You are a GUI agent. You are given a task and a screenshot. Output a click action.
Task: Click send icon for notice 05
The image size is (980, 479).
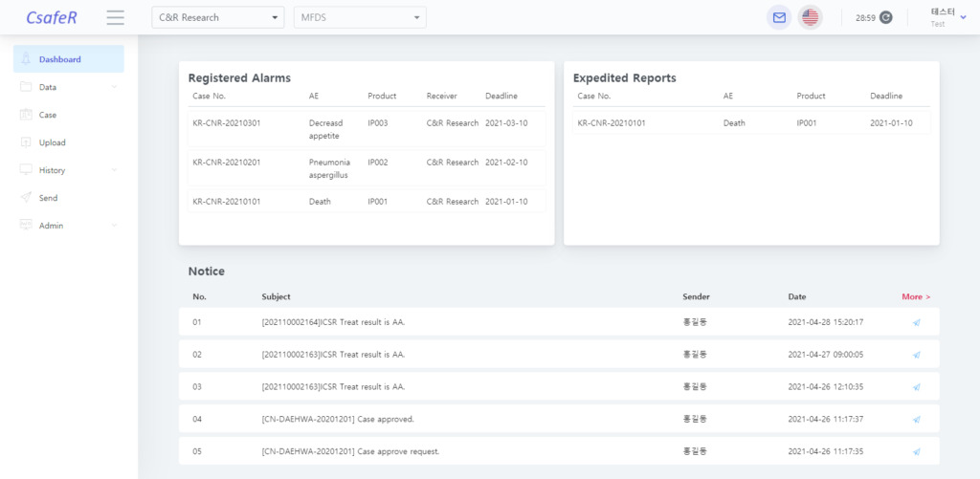click(x=916, y=451)
